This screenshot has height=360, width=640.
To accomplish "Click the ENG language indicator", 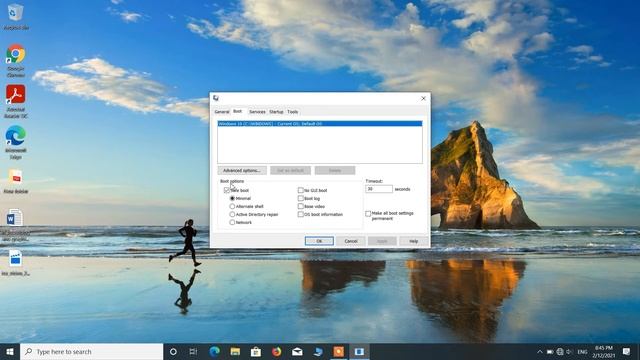I will click(x=582, y=352).
